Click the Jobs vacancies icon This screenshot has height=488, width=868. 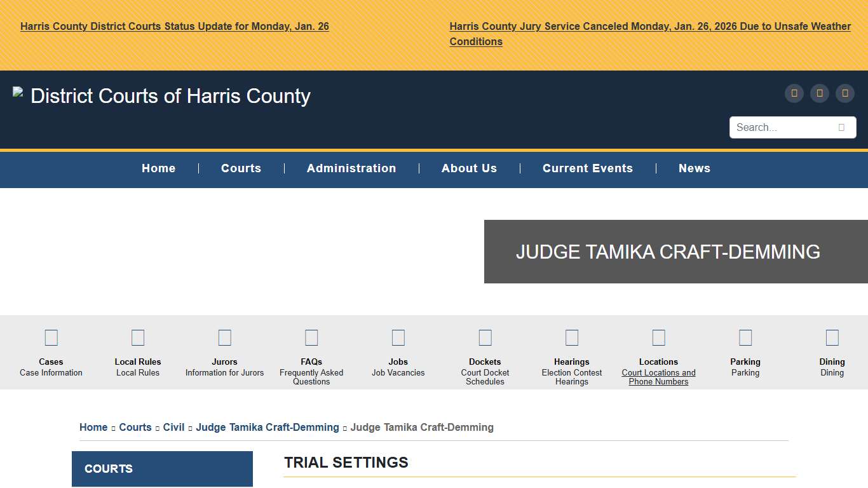pos(398,337)
